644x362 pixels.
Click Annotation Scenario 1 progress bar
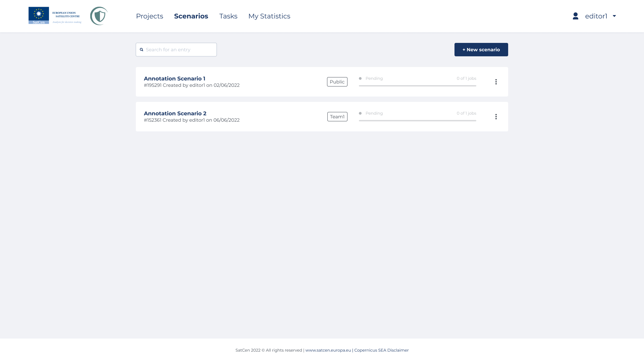pyautogui.click(x=417, y=86)
